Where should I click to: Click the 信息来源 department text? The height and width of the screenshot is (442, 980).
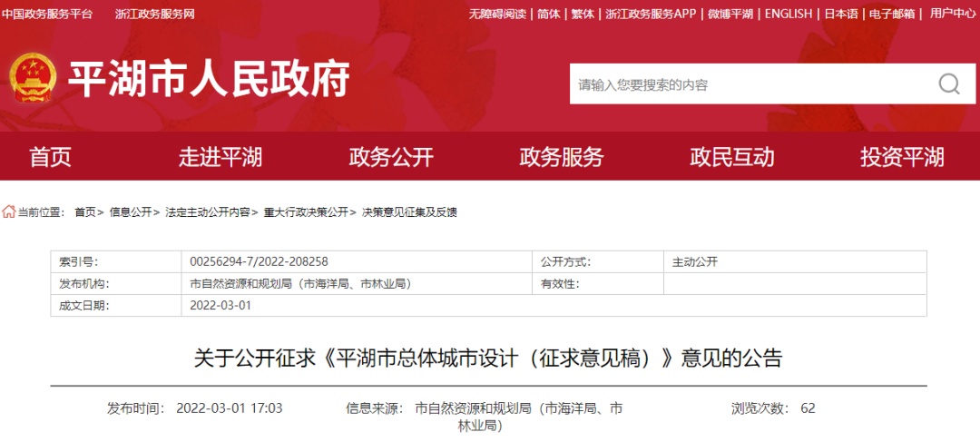tap(519, 417)
